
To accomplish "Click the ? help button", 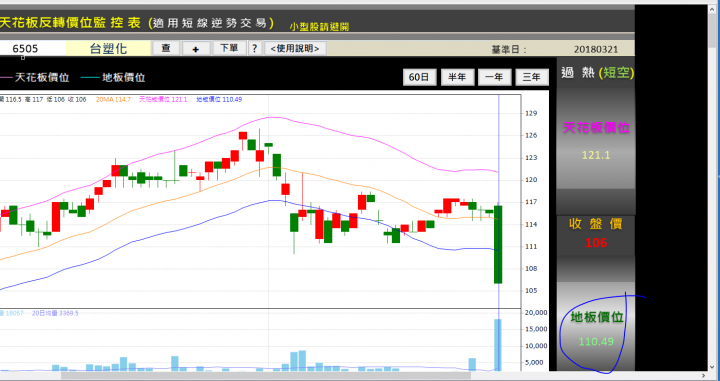I will (255, 48).
